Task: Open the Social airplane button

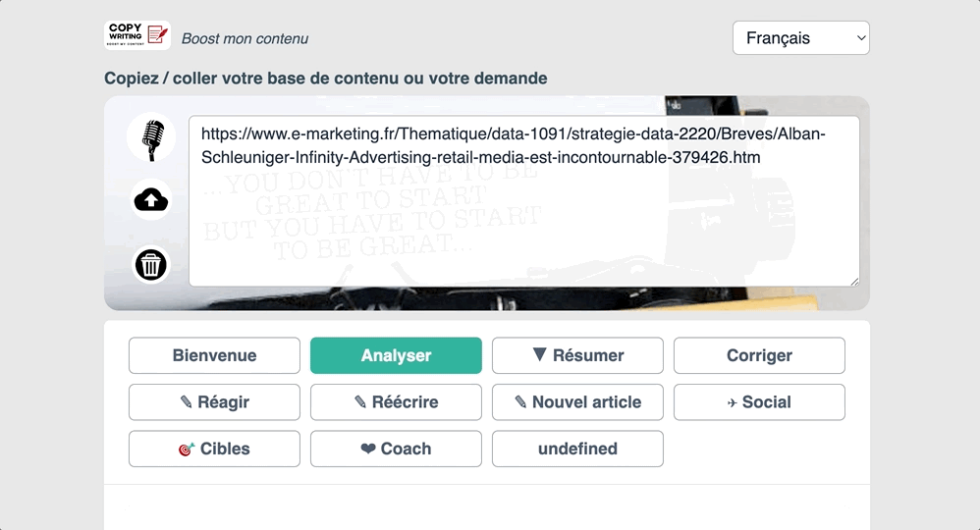Action: 759,402
